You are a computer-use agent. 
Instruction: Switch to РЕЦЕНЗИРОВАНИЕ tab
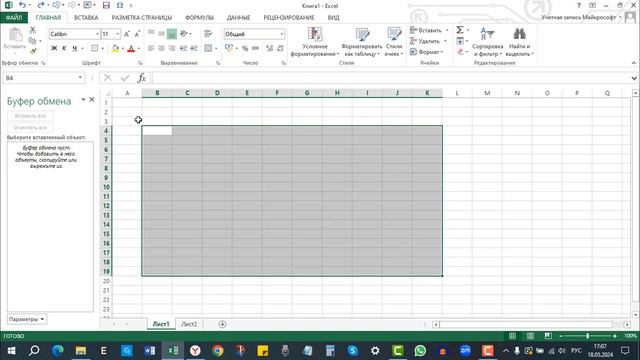click(x=289, y=18)
